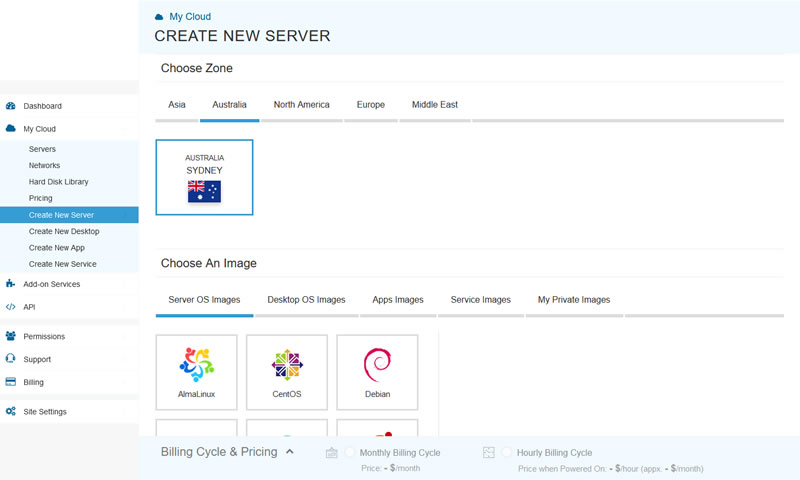800x480 pixels.
Task: Click the API code brackets icon
Action: tap(11, 307)
